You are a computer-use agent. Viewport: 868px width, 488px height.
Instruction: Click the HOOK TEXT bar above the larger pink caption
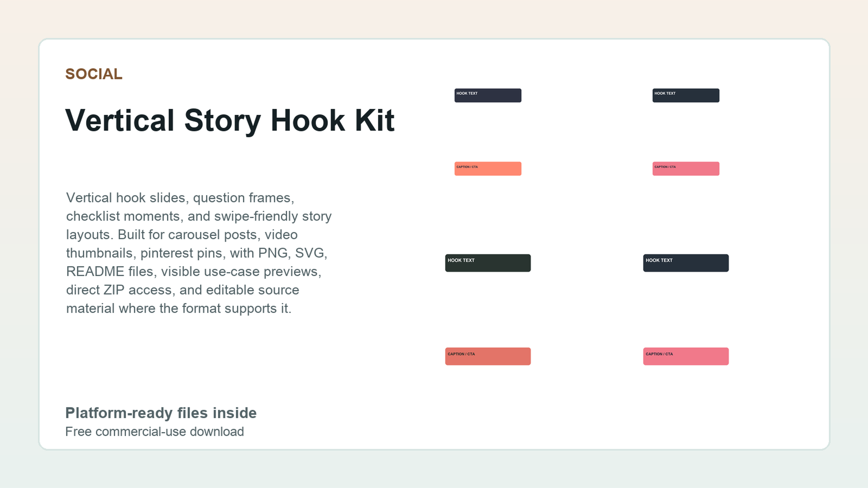click(686, 263)
